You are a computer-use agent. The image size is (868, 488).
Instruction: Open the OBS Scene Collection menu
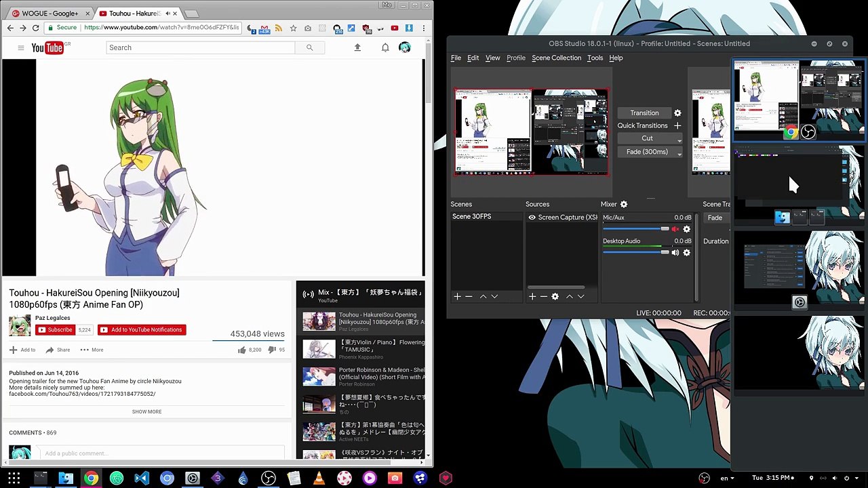[x=556, y=58]
